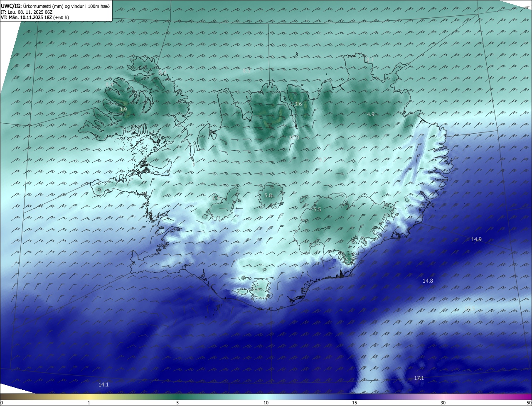Click the color scale tick label 1
The image size is (532, 406).
pos(89,403)
